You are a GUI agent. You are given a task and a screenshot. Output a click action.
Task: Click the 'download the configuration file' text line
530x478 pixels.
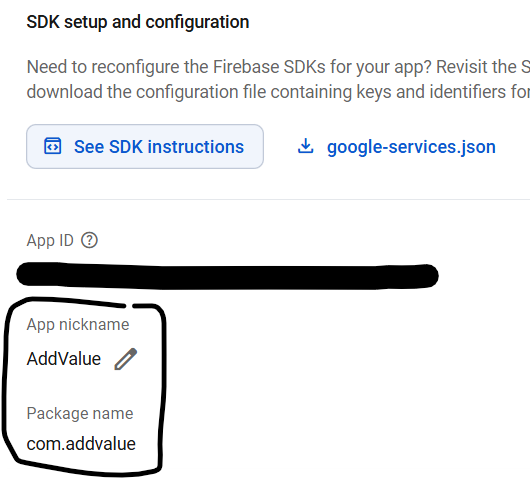point(278,92)
